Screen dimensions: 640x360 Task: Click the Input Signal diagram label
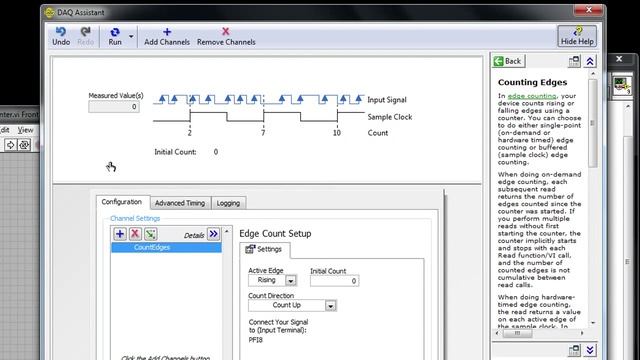387,100
